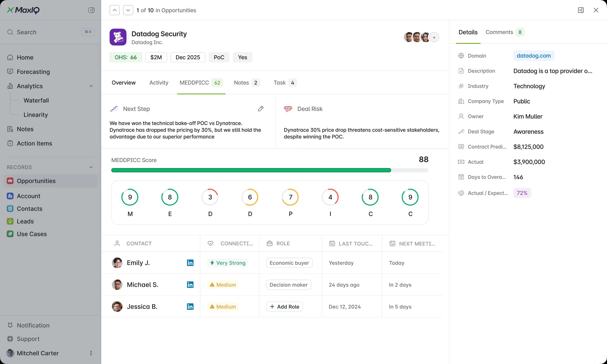Add a team member with the plus avatar
The image size is (607, 364).
pos(434,37)
